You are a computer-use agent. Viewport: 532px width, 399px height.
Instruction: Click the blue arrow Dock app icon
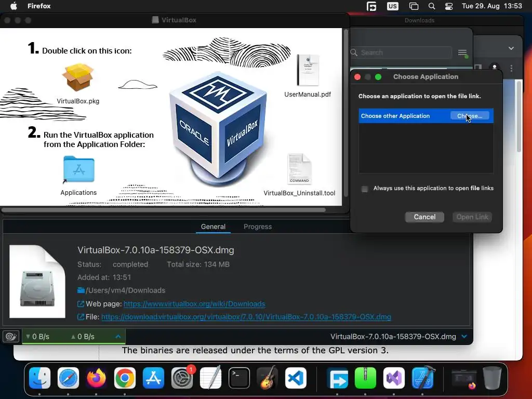338,378
